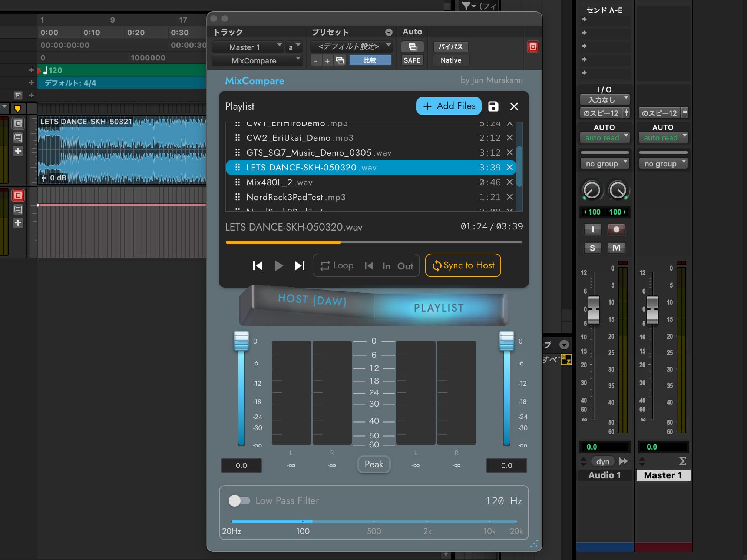Skip to previous track in MixCompare playlist
The image size is (747, 560).
tap(258, 265)
